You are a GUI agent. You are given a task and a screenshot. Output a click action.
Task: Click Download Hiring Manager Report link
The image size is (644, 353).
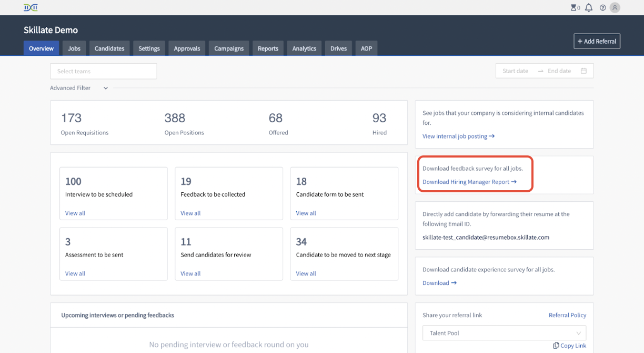coord(469,182)
